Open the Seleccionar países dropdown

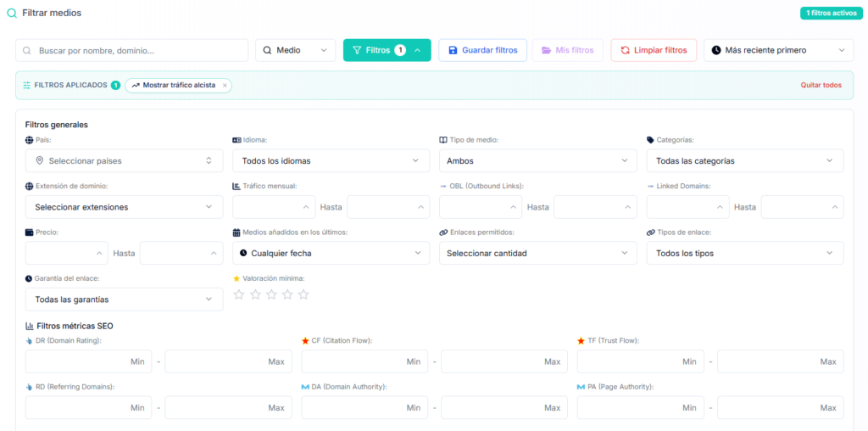[x=124, y=160]
